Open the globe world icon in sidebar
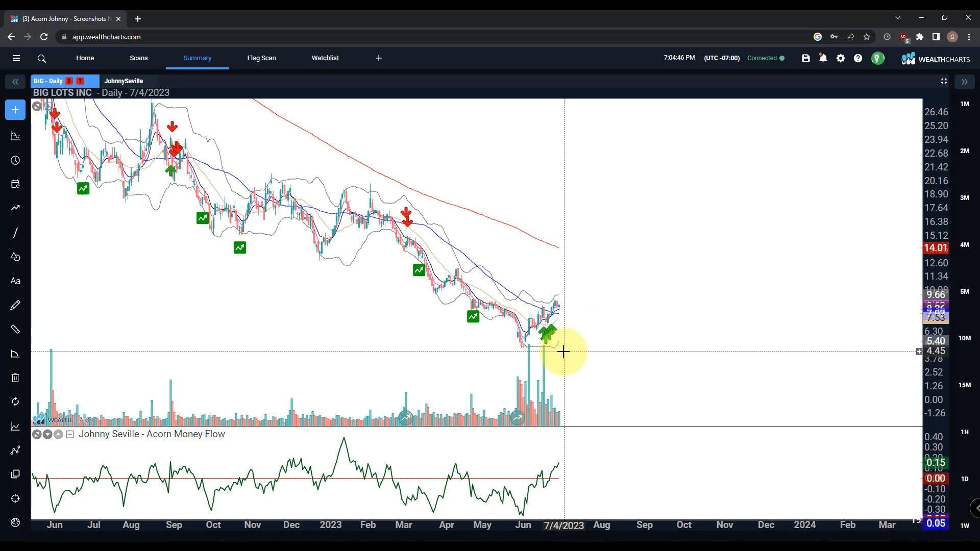Viewport: 980px width, 551px height. (15, 522)
